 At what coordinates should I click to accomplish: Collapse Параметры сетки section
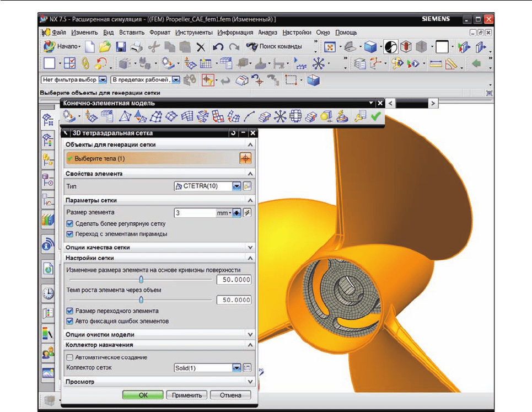point(250,200)
